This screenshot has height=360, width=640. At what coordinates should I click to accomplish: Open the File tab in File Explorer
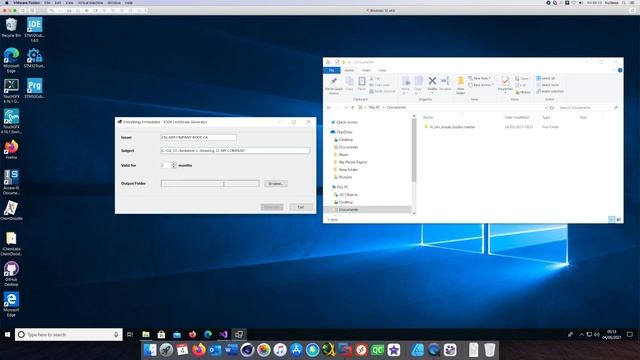tap(332, 70)
